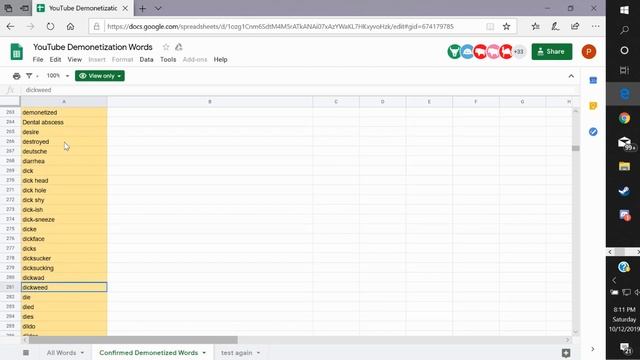This screenshot has height=360, width=640.
Task: Open the Google Sheets home icon
Action: tap(16, 52)
